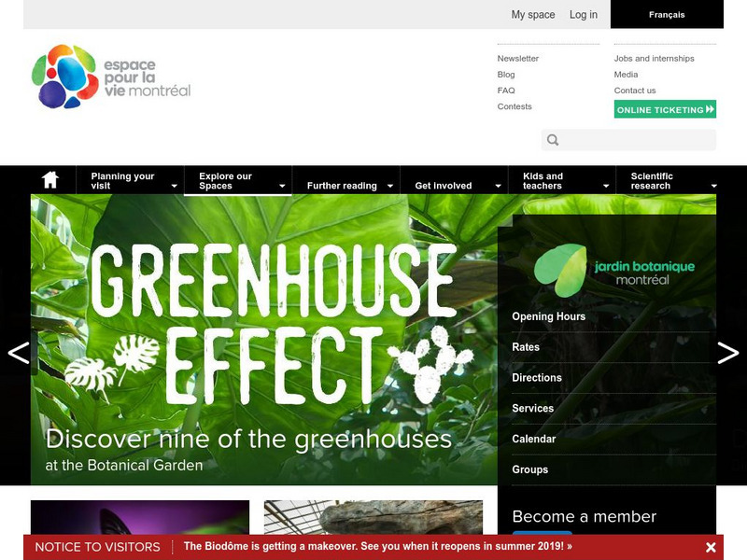Click the arrow icon on Online Ticketing
The width and height of the screenshot is (747, 560).
pos(707,109)
